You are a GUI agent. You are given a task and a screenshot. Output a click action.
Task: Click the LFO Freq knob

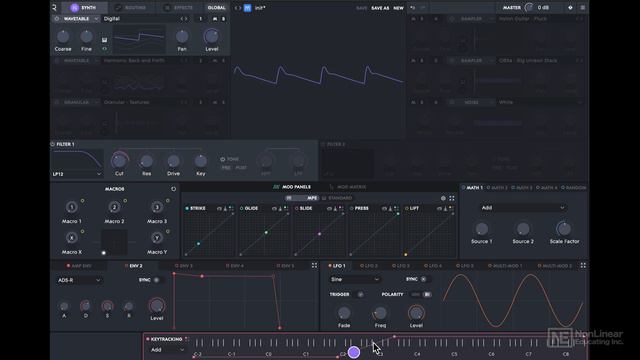pyautogui.click(x=380, y=313)
